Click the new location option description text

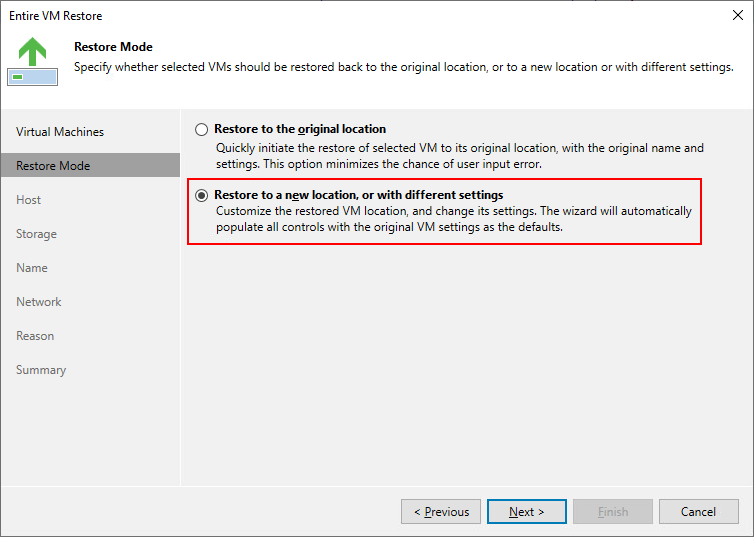453,219
